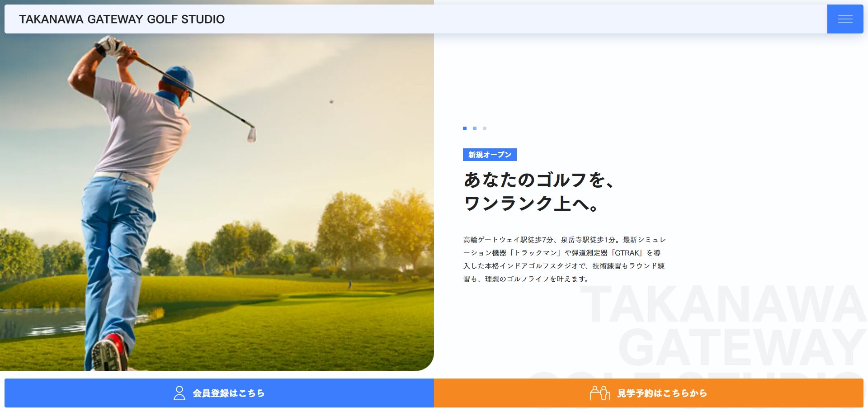The image size is (868, 412).
Task: Click the person icon for member registration
Action: coord(179,393)
